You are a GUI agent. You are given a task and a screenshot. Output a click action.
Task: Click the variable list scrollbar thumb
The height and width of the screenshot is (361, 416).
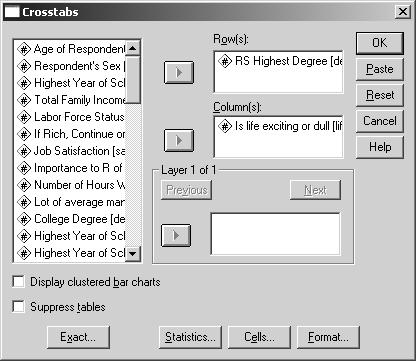[133, 79]
